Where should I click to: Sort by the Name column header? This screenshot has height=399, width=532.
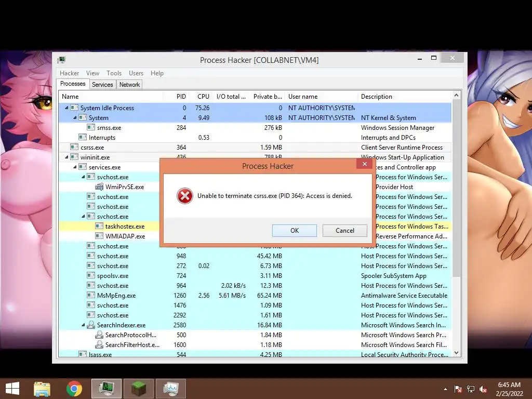click(x=111, y=96)
